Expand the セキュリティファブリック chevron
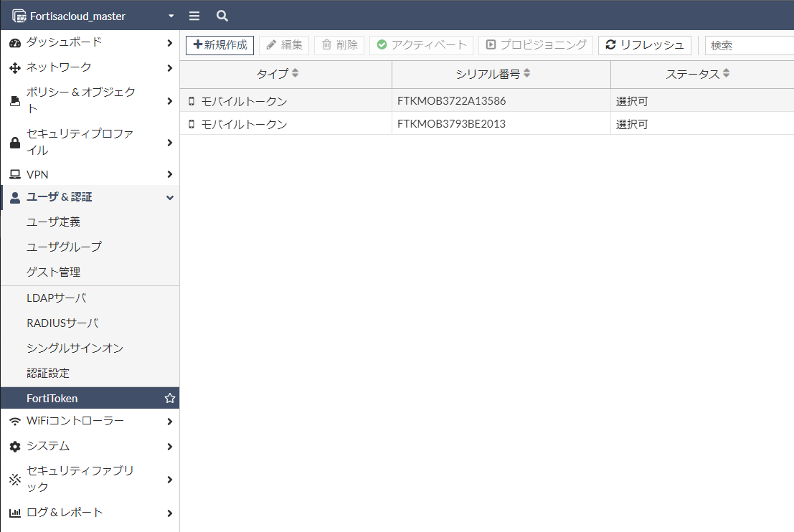Viewport: 794px width, 532px height. click(170, 480)
